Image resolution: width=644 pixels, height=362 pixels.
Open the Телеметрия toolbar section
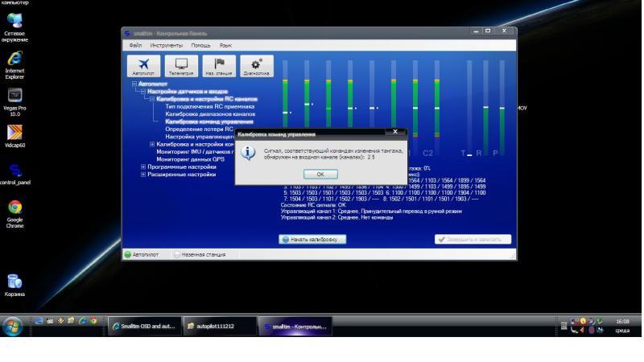[181, 66]
